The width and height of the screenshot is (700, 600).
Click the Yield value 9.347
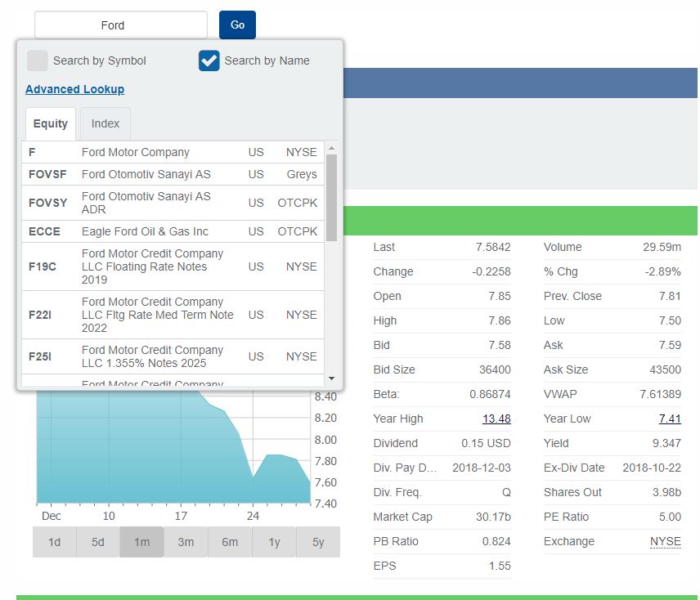666,443
